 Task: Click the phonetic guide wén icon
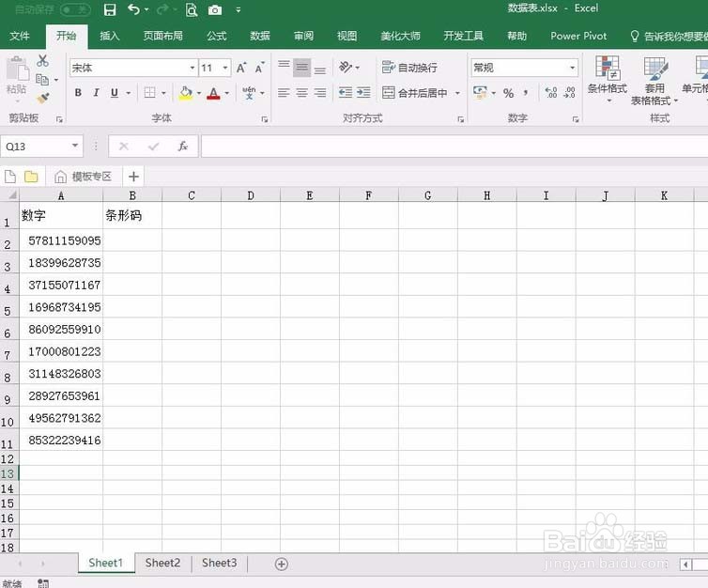tap(249, 93)
